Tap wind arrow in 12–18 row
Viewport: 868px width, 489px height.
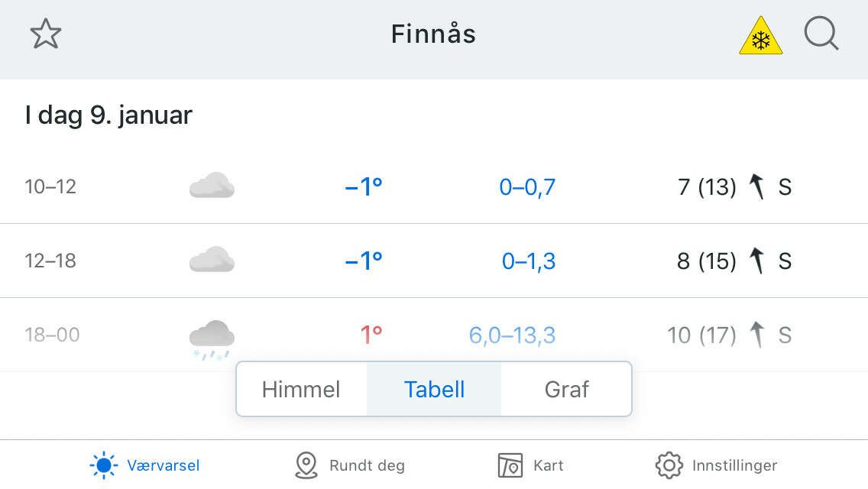click(756, 261)
